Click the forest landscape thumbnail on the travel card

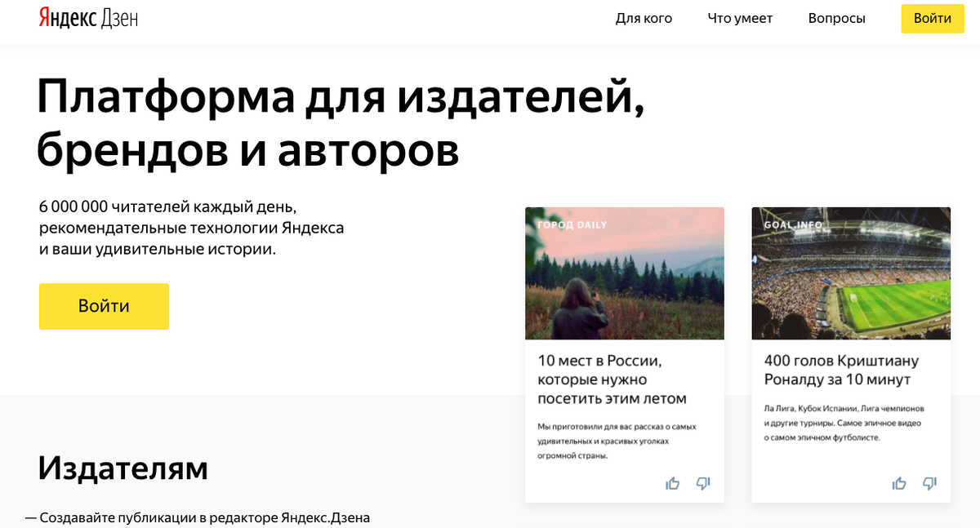click(x=624, y=273)
